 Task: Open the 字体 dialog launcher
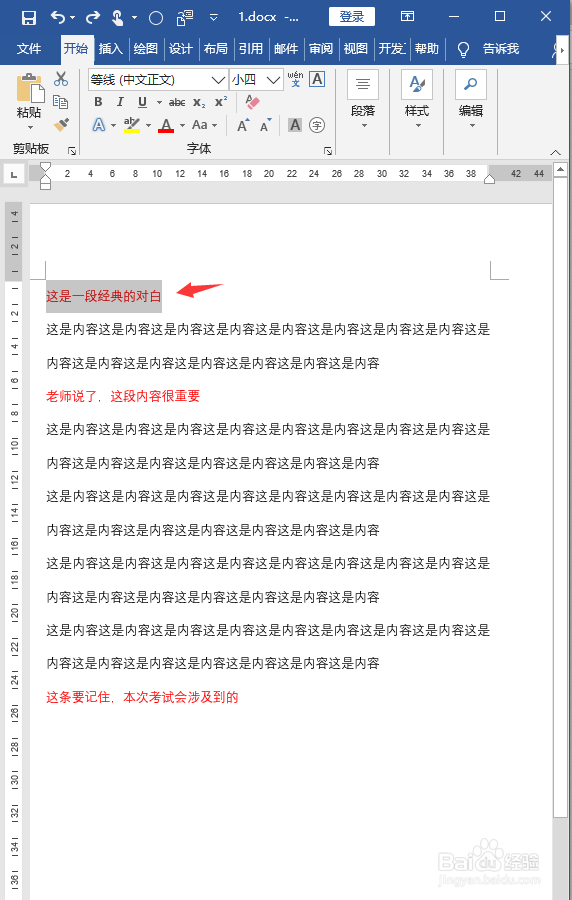point(328,150)
